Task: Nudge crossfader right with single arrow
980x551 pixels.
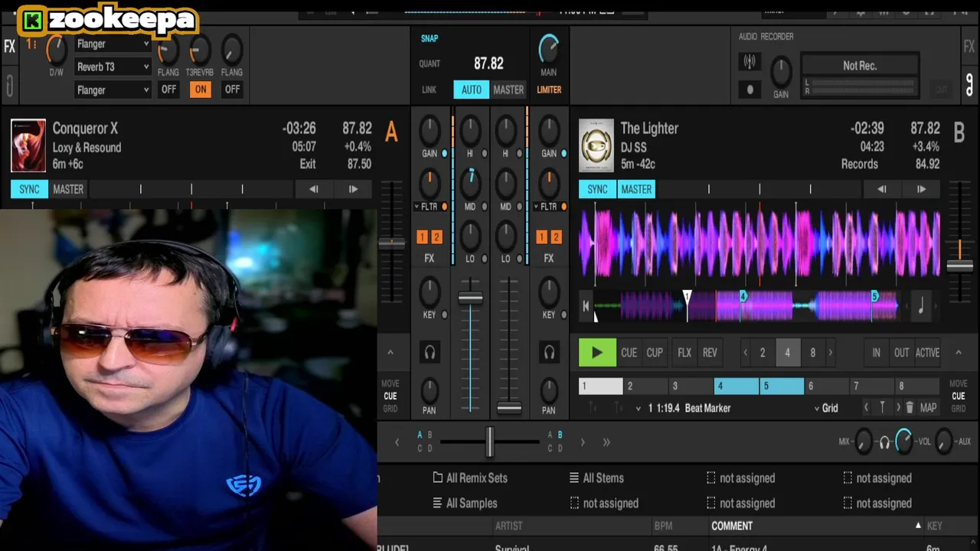Action: [583, 442]
